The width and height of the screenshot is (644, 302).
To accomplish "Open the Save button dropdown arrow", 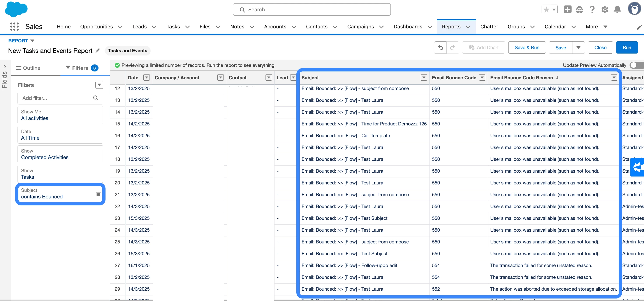I will [x=578, y=47].
